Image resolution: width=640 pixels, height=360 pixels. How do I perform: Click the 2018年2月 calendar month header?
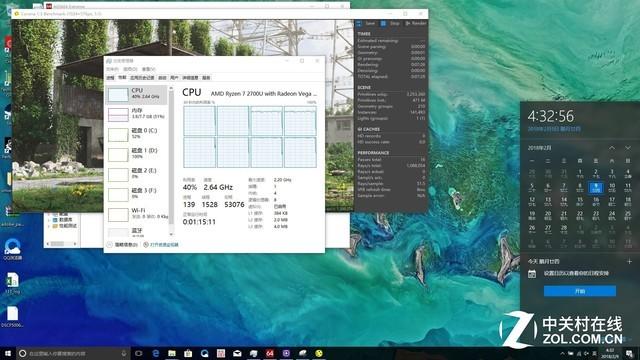539,148
